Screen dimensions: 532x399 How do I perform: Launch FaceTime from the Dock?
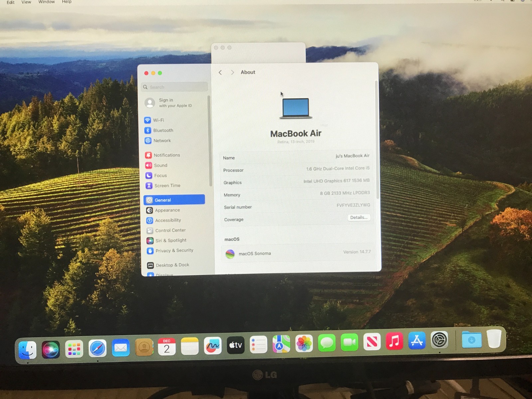coord(349,342)
